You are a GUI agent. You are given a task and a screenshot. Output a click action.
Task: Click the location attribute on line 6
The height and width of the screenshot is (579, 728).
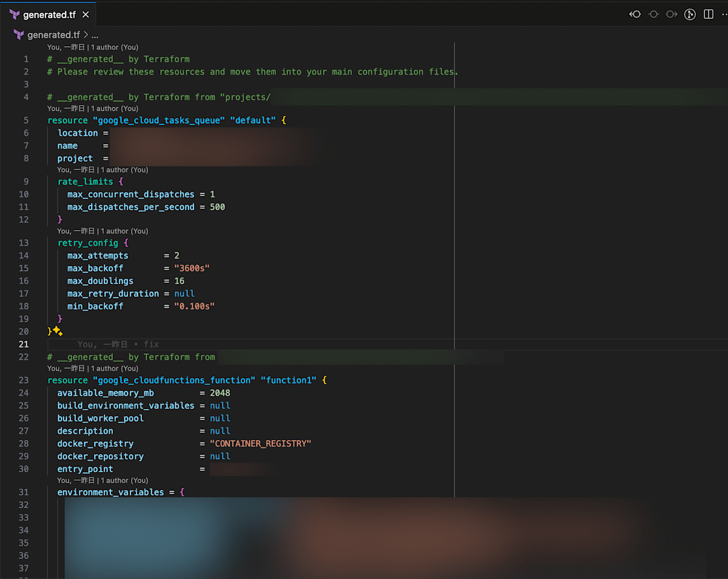pos(78,133)
